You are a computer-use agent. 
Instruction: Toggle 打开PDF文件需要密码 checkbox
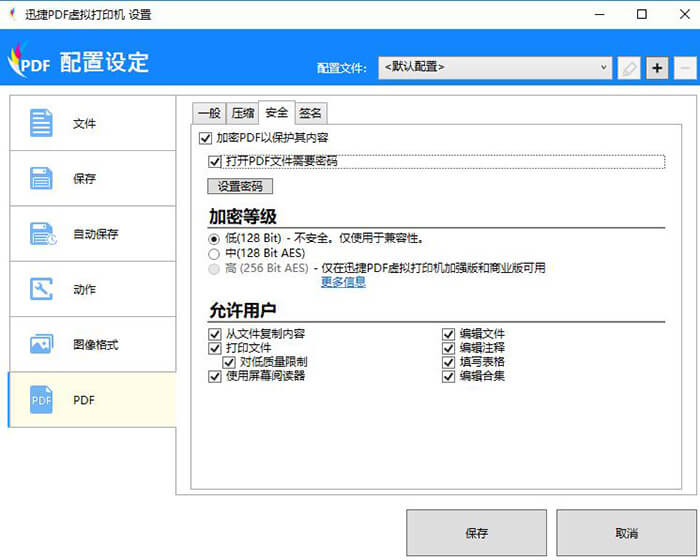click(215, 161)
